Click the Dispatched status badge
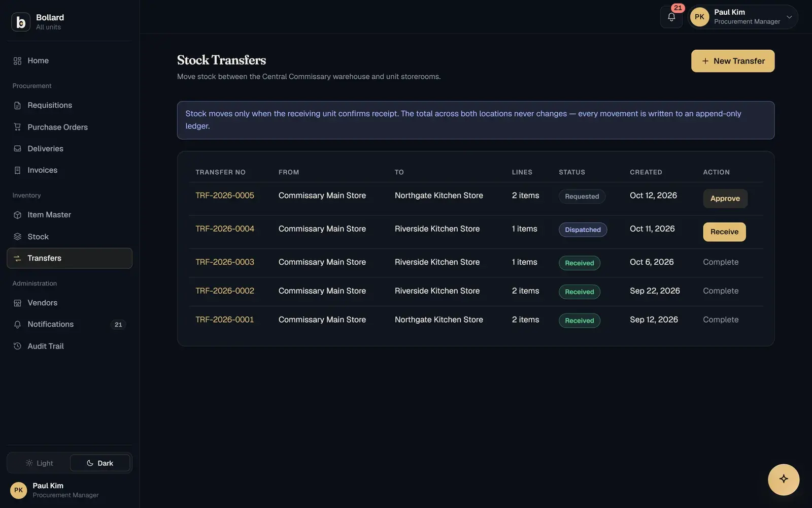The image size is (812, 508). [x=583, y=230]
